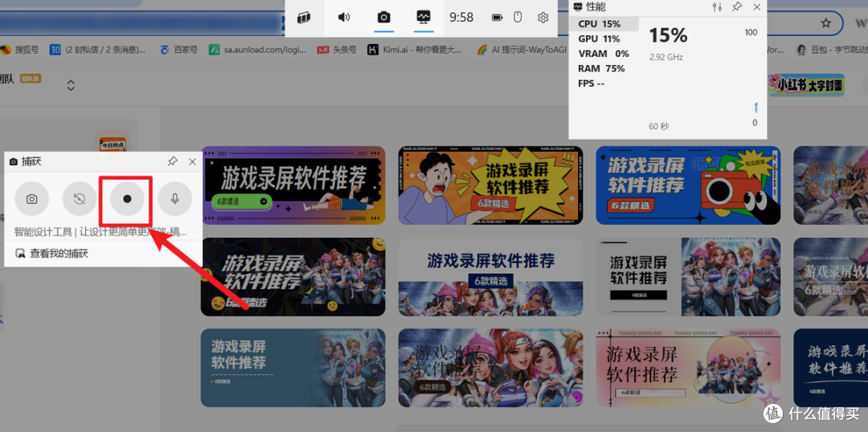The width and height of the screenshot is (868, 432).
Task: Toggle the Capture widget in top bar
Action: coord(384,17)
